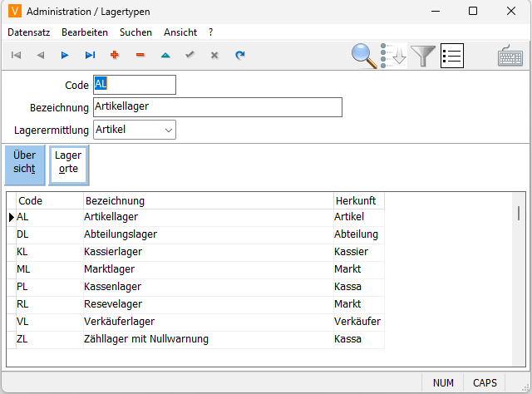Image resolution: width=532 pixels, height=394 pixels.
Task: Expand Lagerermittlung dropdown
Action: [168, 130]
